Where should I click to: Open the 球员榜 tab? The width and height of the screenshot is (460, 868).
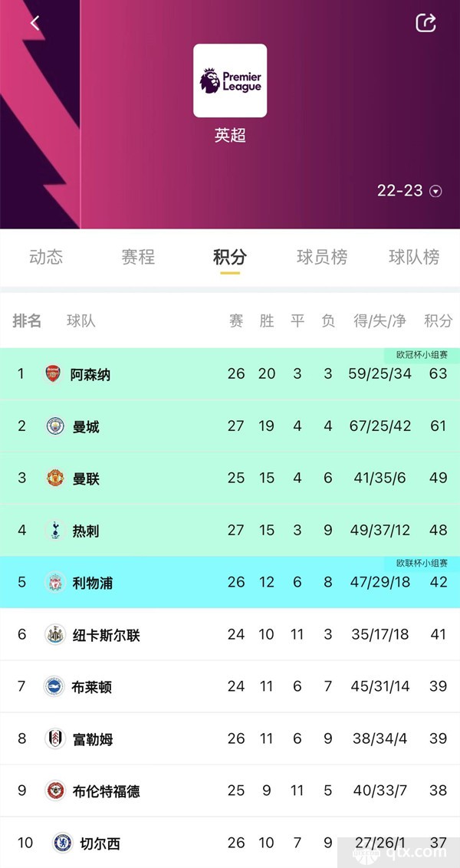321,257
